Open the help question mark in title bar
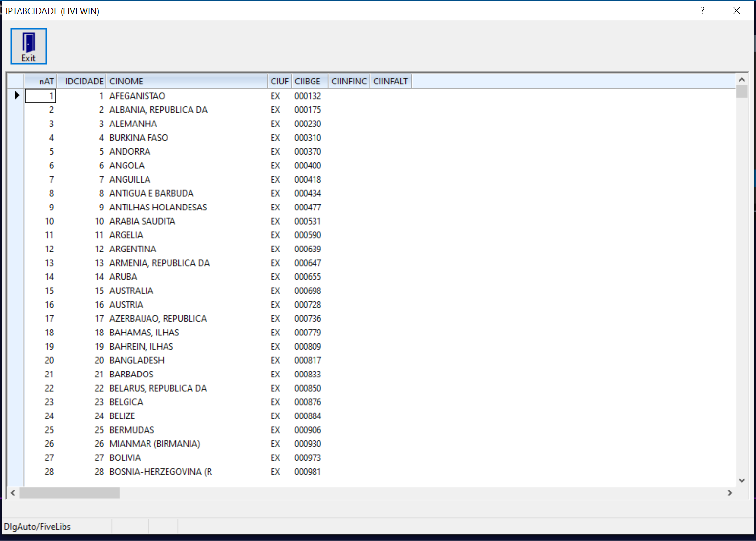The width and height of the screenshot is (756, 541). [702, 11]
